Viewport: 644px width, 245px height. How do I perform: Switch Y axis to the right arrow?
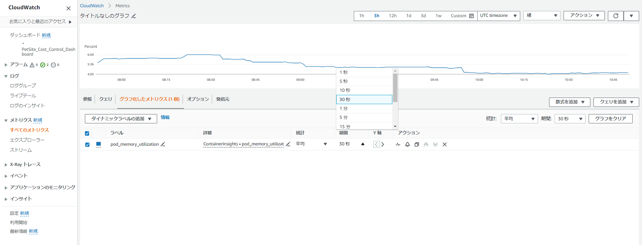point(383,144)
